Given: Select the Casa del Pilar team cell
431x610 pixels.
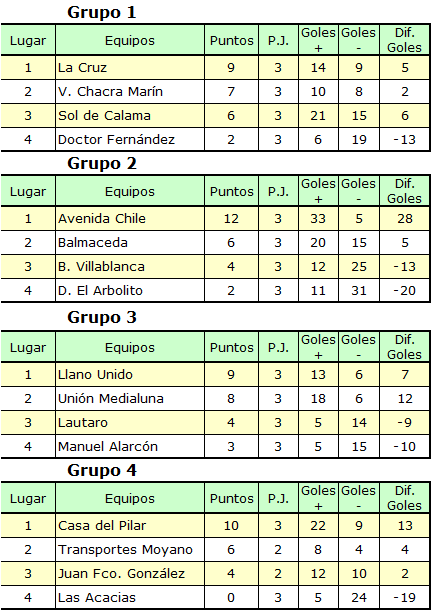Looking at the screenshot, I should (130, 526).
